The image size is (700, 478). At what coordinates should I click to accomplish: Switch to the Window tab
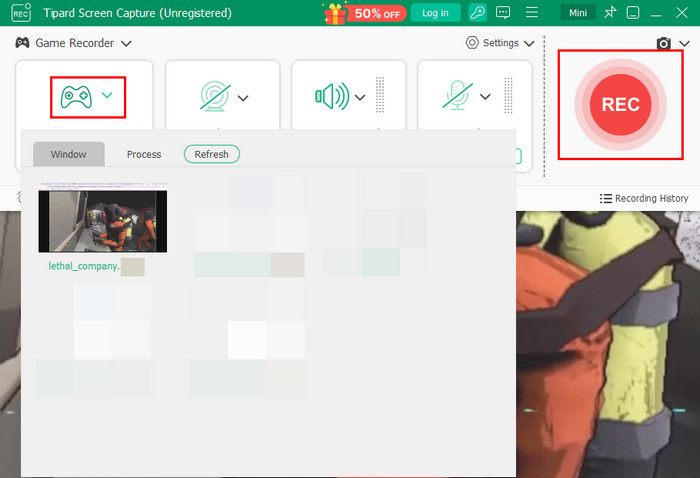pyautogui.click(x=69, y=154)
